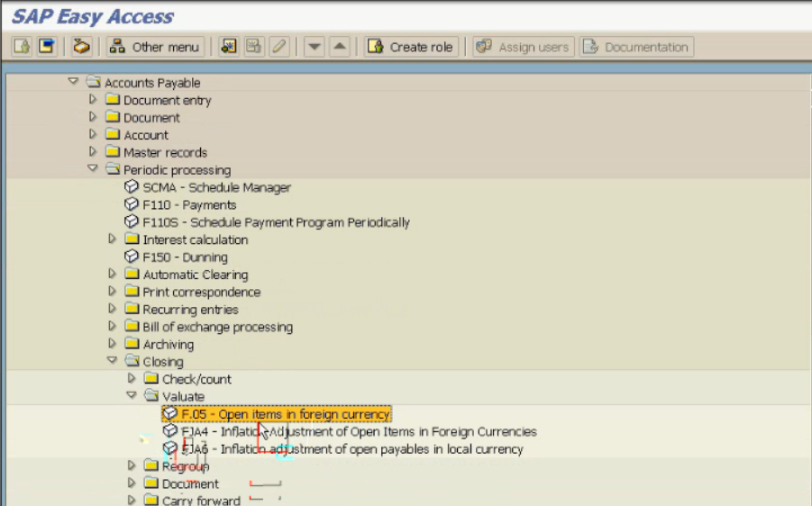Select F110 - Payments transaction

pyautogui.click(x=189, y=205)
